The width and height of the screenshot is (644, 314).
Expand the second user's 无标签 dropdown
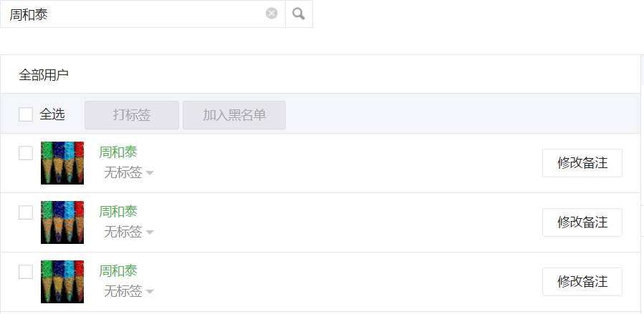point(128,232)
